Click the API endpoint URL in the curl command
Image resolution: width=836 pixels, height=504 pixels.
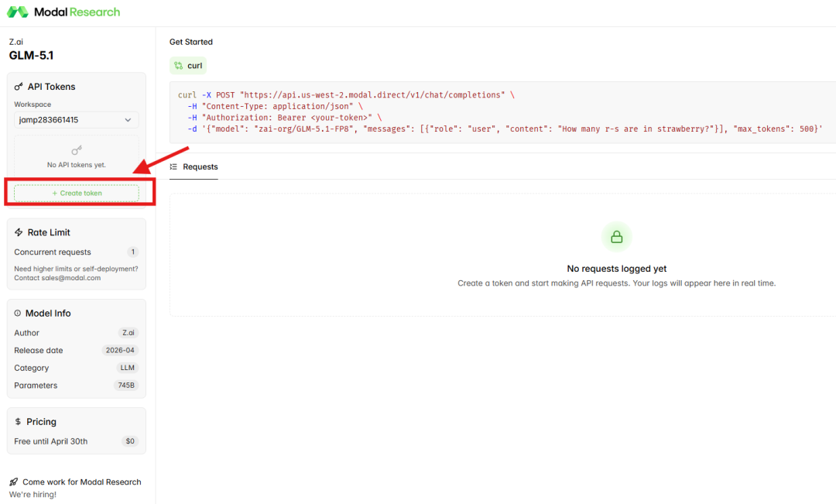tap(372, 95)
